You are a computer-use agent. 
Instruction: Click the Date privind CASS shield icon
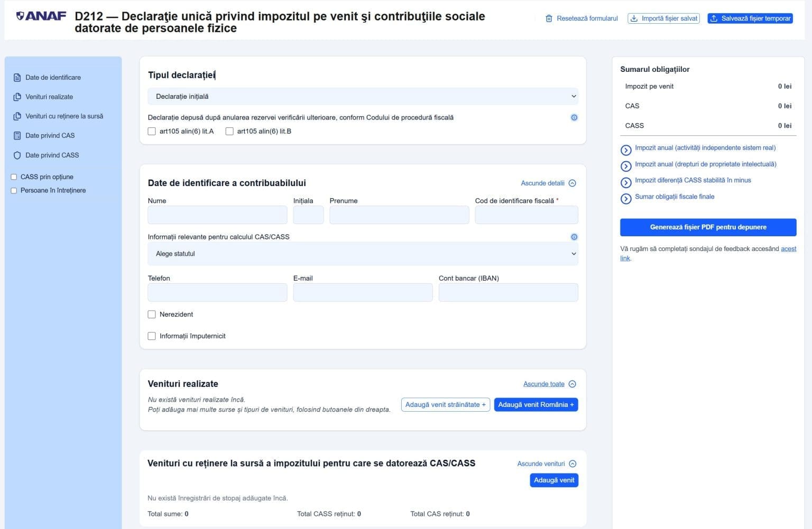pos(17,155)
